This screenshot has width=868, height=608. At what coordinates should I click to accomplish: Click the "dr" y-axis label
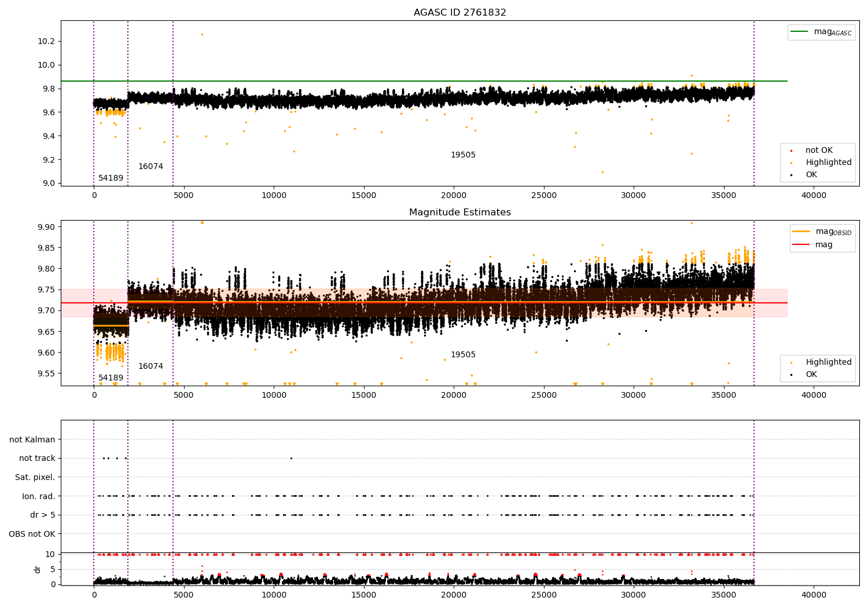coord(37,569)
